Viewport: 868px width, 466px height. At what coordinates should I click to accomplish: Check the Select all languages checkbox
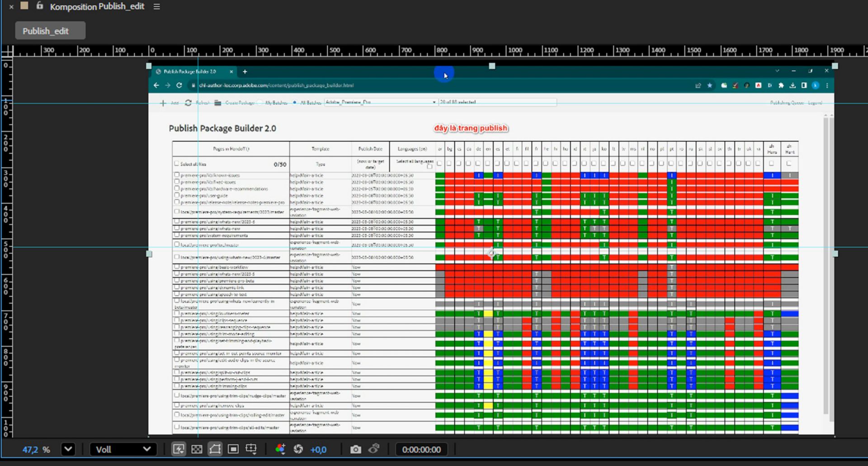coord(429,166)
